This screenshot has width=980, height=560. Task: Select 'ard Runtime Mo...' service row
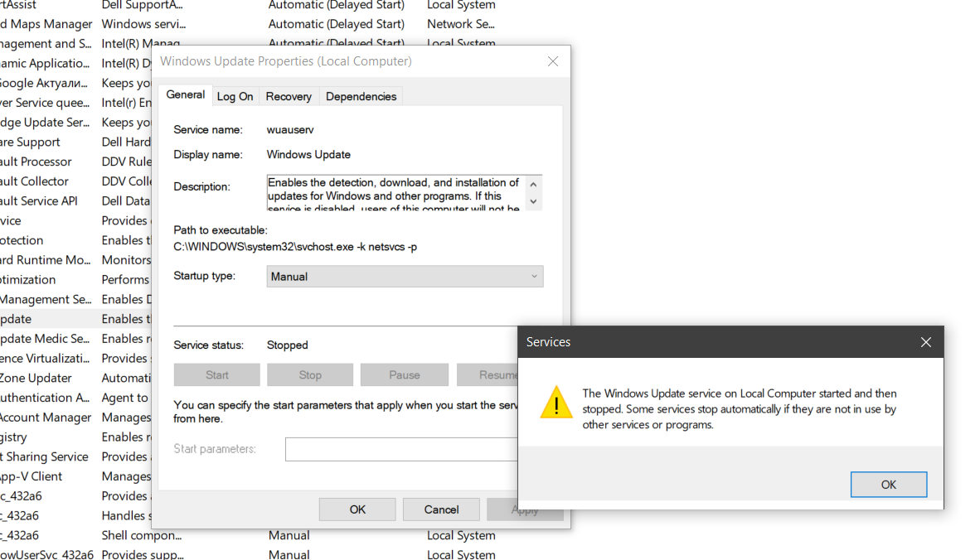tap(45, 260)
